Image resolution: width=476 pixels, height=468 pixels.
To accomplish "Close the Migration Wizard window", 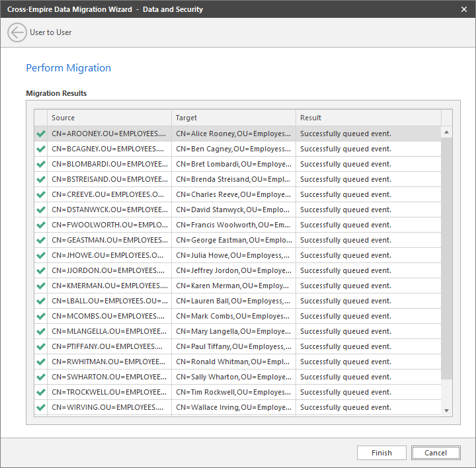I will pyautogui.click(x=463, y=9).
